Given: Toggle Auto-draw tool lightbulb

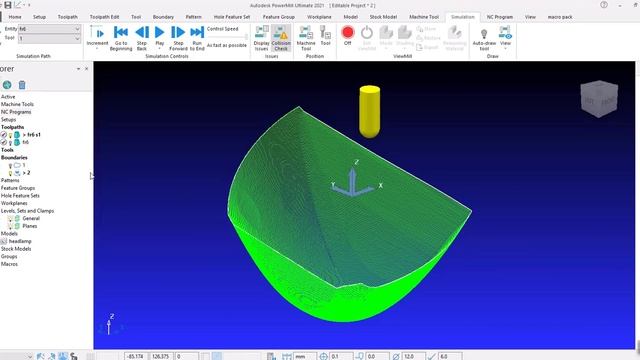Looking at the screenshot, I should [484, 38].
